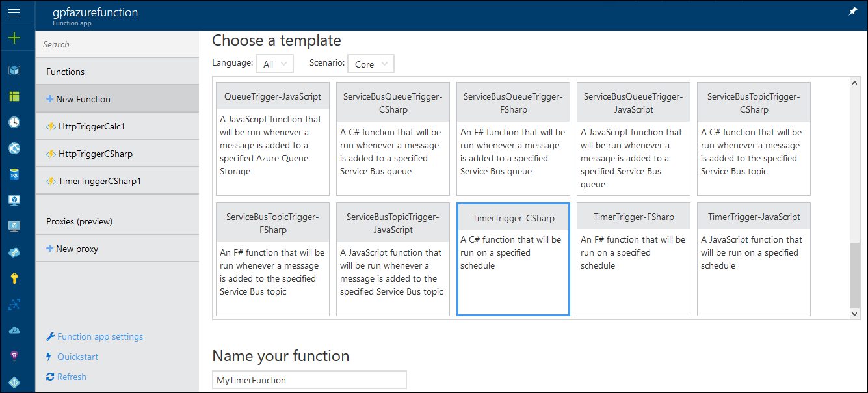Click the cloud icon above the purple lightbulb

pyautogui.click(x=14, y=331)
